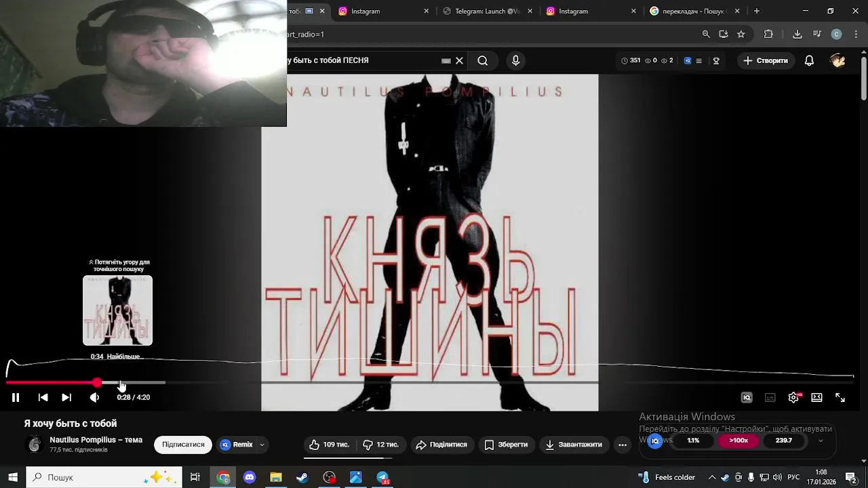This screenshot has height=488, width=868.
Task: Expand the vidIQ stats bar chevron
Action: click(821, 441)
